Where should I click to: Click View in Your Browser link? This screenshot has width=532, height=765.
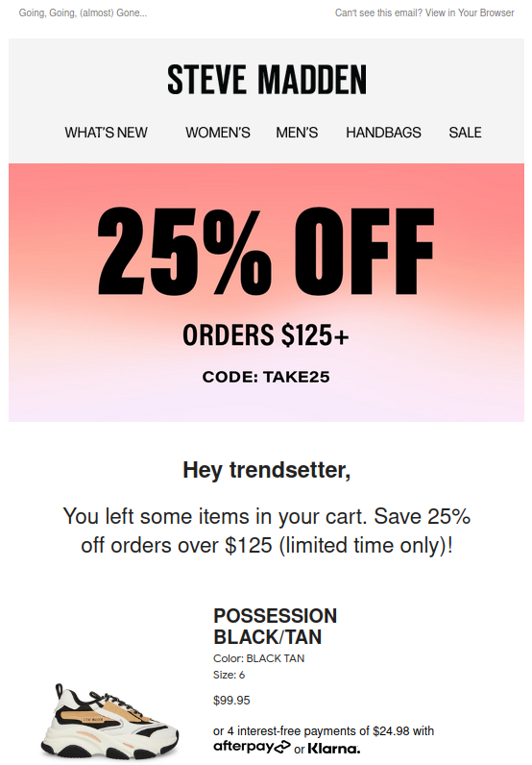point(470,12)
